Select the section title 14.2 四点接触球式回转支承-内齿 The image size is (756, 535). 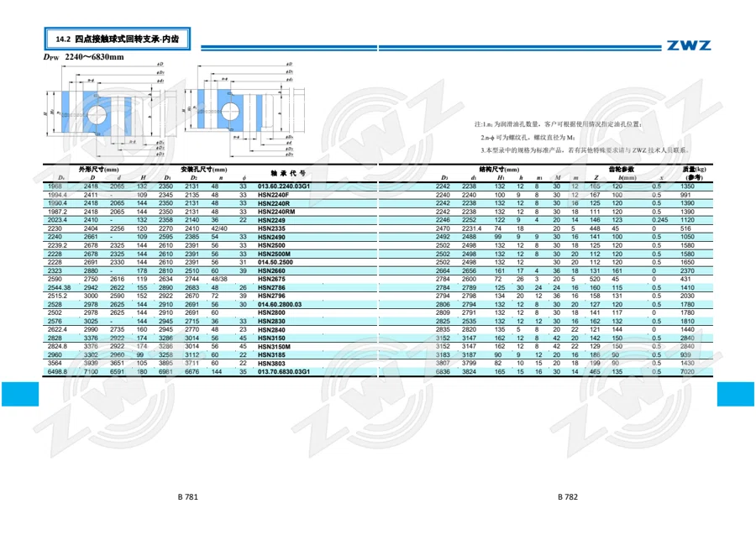click(x=117, y=39)
